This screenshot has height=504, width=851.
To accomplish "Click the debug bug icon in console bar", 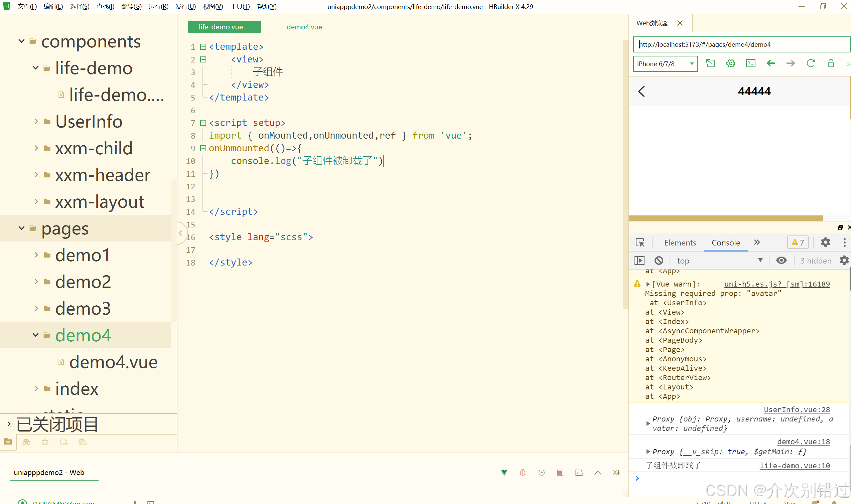I will 523,472.
